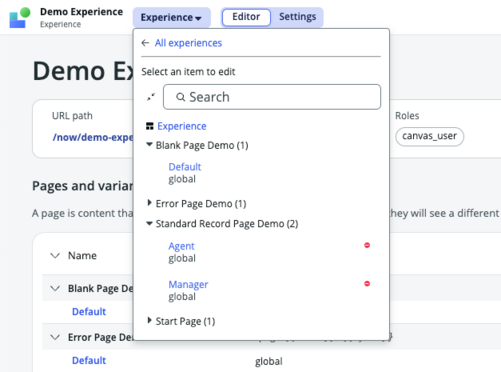Select the Manager variant in the dropdown
This screenshot has height=372, width=501.
[188, 284]
